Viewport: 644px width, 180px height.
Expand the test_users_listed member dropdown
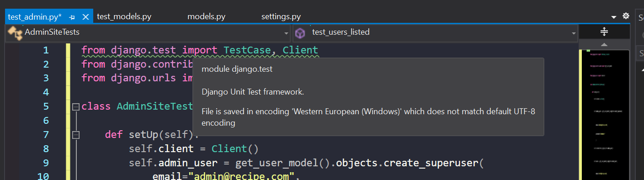point(574,33)
